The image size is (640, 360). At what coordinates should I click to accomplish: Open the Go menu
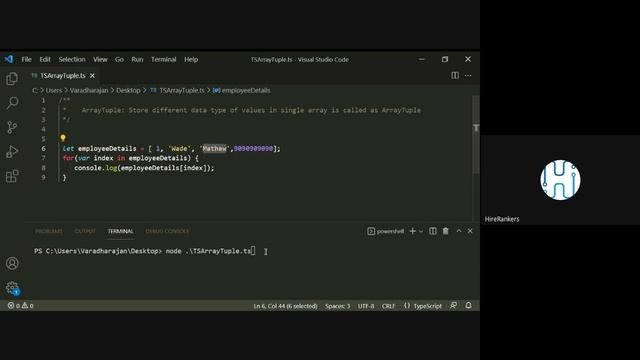coord(119,59)
